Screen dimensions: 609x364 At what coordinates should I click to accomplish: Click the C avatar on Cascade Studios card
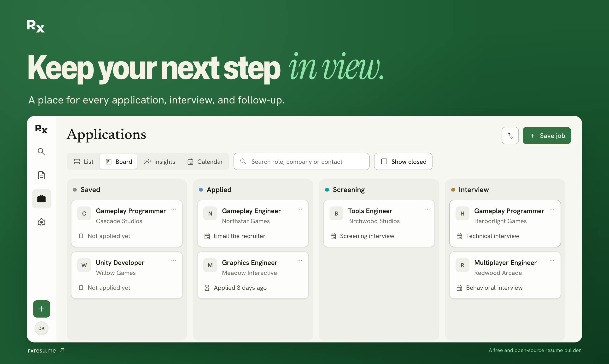pyautogui.click(x=84, y=213)
